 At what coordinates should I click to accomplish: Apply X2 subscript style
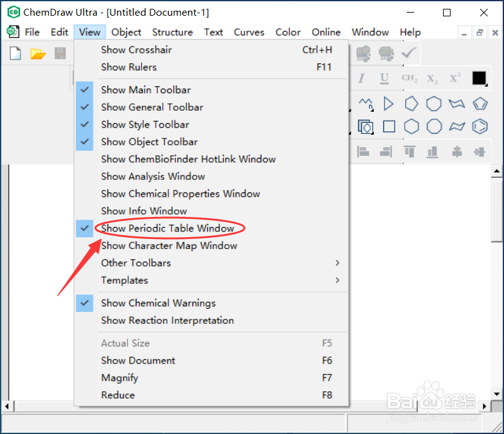tap(432, 79)
